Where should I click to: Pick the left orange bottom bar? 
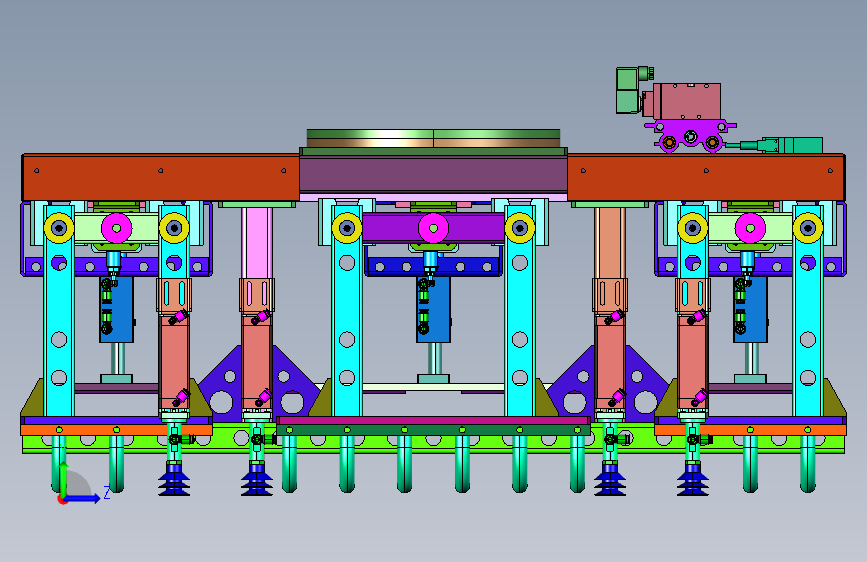tap(116, 430)
